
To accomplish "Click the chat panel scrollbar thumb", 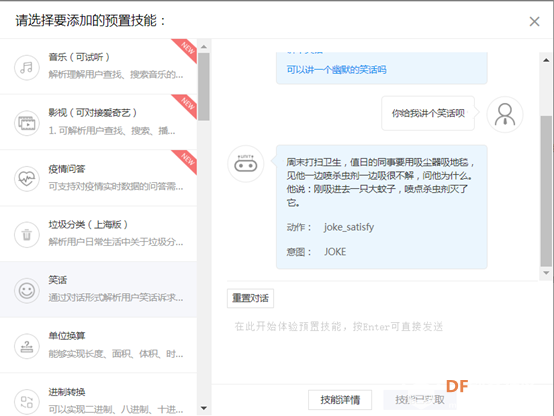I will (546, 191).
